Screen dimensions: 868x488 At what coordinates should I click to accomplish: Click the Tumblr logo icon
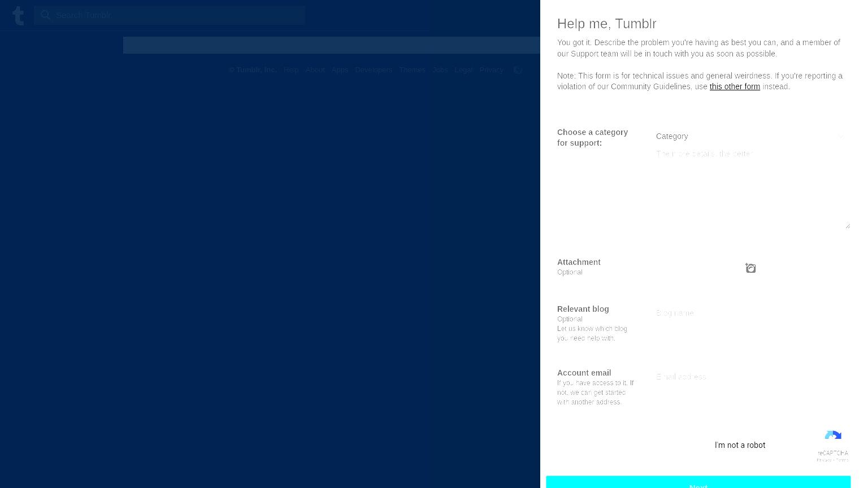(x=18, y=15)
